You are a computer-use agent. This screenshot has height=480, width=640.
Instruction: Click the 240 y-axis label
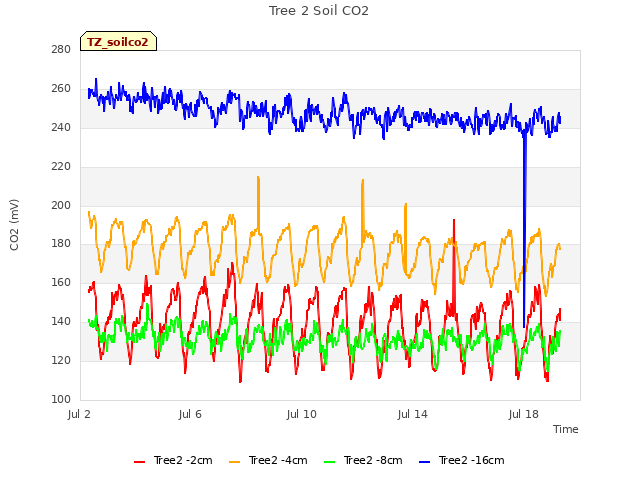[61, 127]
